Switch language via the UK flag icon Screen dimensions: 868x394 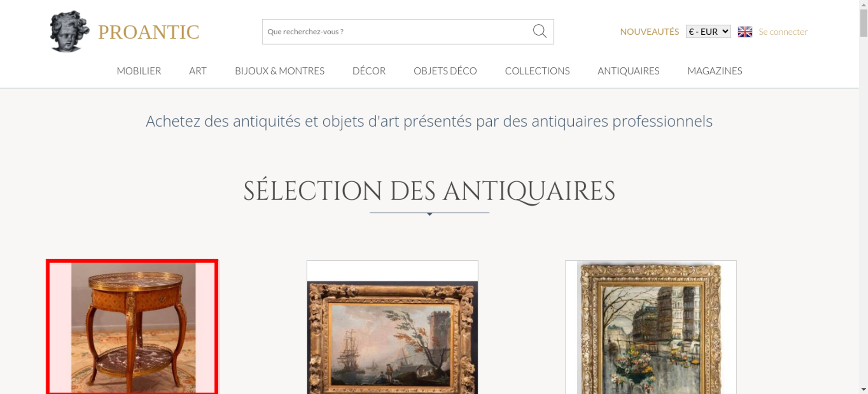pos(745,32)
